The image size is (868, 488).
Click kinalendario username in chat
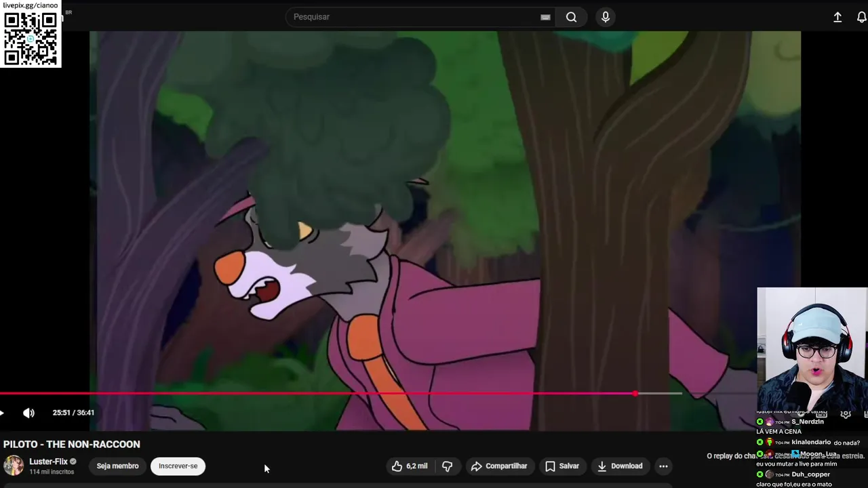[810, 442]
